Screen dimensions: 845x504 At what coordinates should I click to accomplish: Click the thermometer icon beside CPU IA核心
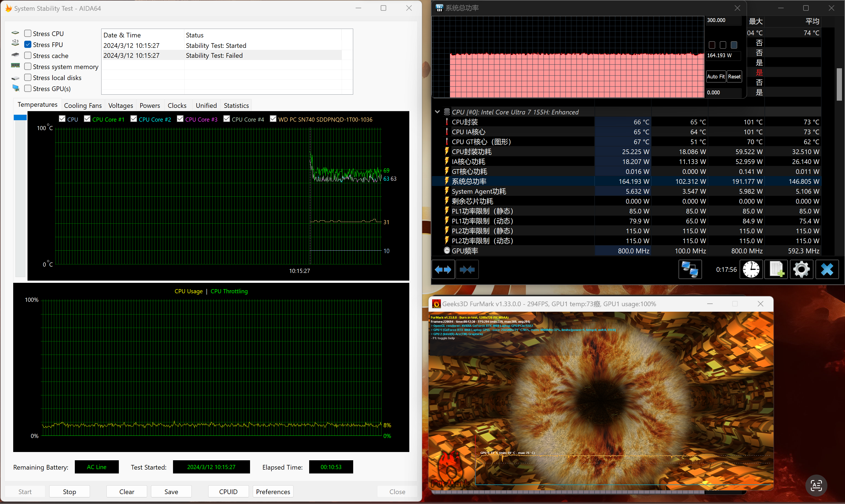pos(447,132)
